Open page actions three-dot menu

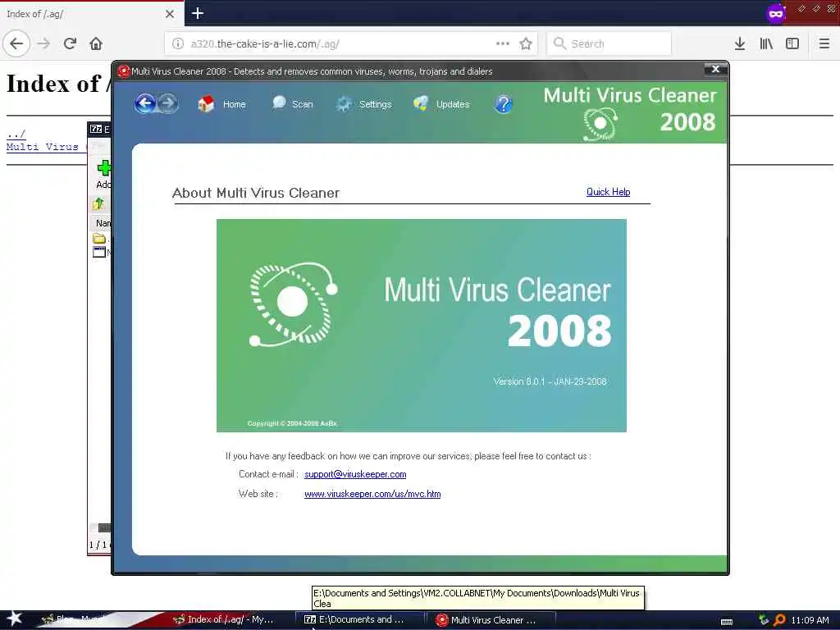(503, 43)
